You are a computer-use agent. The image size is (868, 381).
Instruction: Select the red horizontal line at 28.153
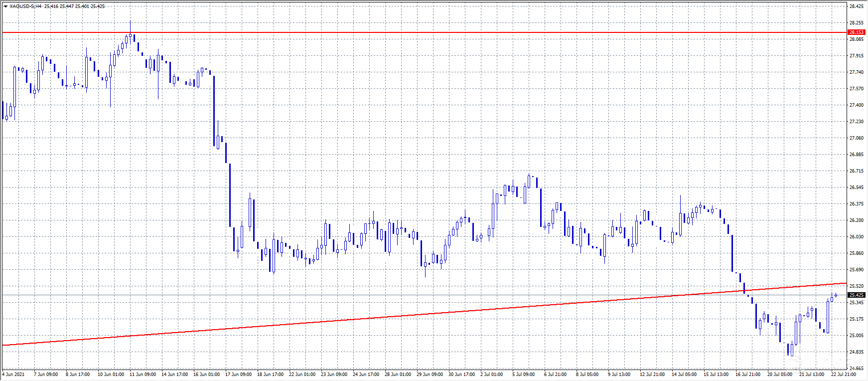coord(424,32)
